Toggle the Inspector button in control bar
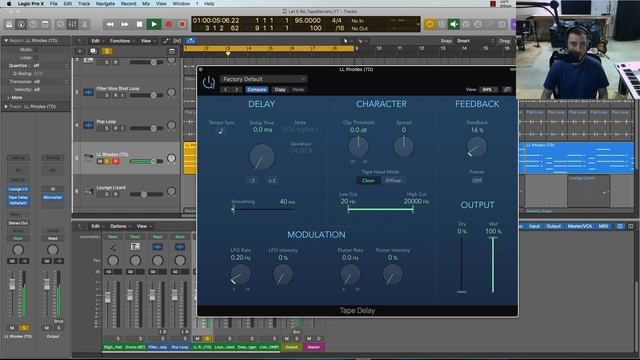The height and width of the screenshot is (360, 640). 21,24
